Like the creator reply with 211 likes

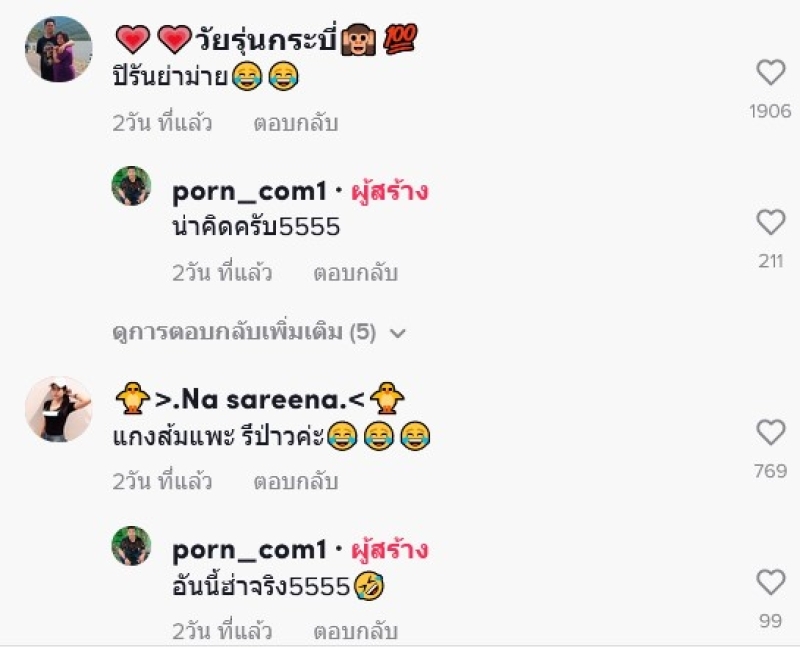[770, 222]
